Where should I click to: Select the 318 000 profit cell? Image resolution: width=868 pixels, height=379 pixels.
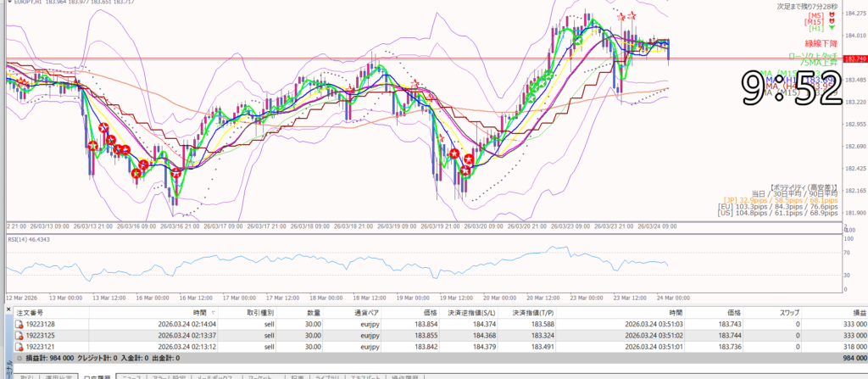[x=839, y=346]
